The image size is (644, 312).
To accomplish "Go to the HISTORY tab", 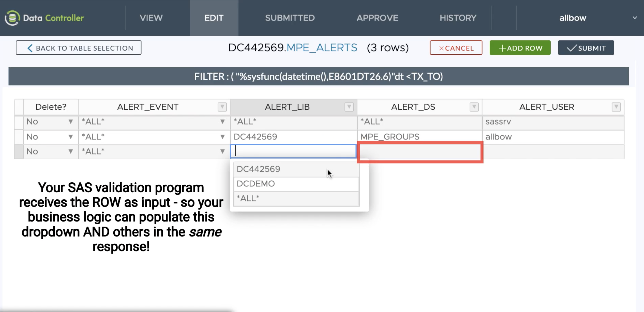I will (x=458, y=18).
